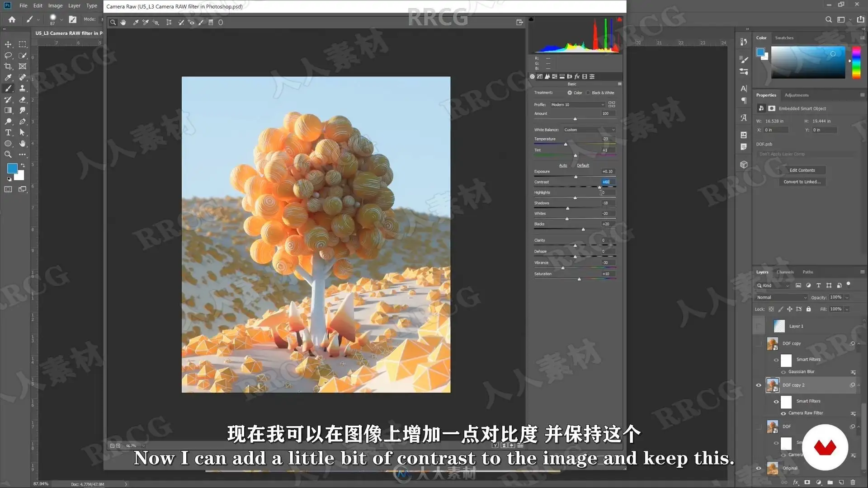
Task: Show the DOF copy layer
Action: [759, 343]
